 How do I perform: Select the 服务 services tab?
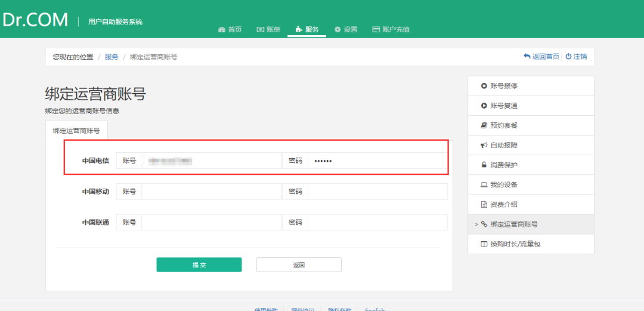point(307,30)
